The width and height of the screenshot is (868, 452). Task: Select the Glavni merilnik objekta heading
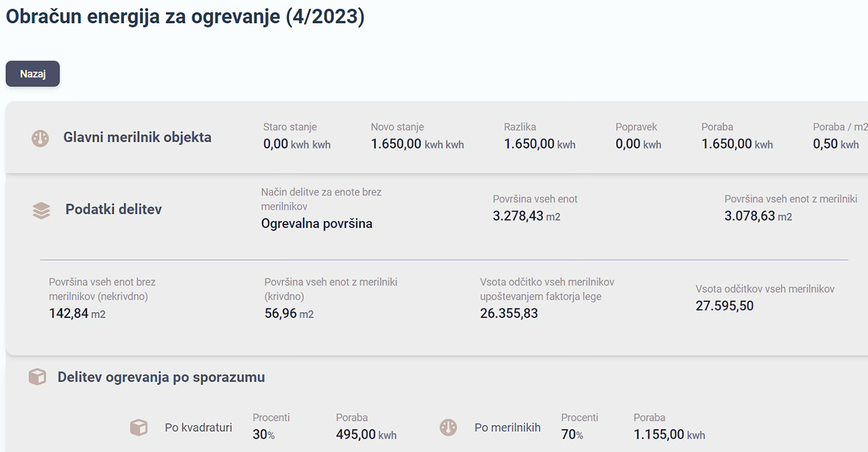137,137
